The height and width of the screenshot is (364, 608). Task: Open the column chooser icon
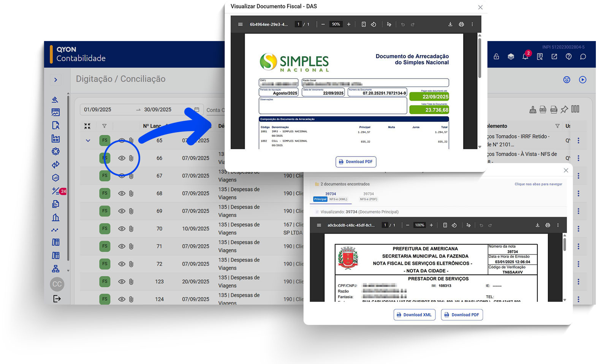tap(575, 109)
